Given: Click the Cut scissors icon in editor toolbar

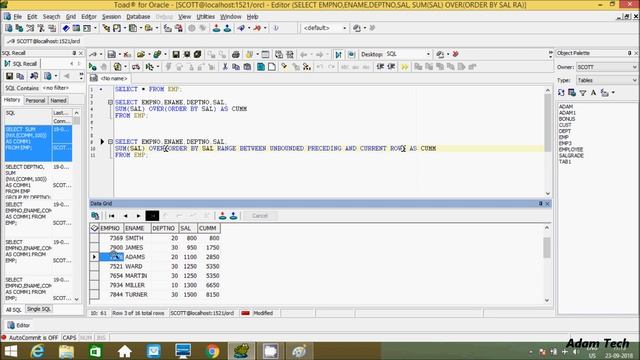Looking at the screenshot, I should [x=224, y=67].
